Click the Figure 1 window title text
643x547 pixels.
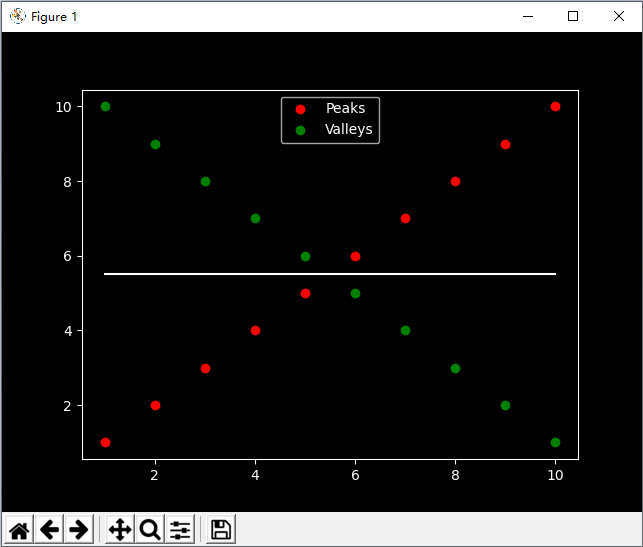point(54,17)
